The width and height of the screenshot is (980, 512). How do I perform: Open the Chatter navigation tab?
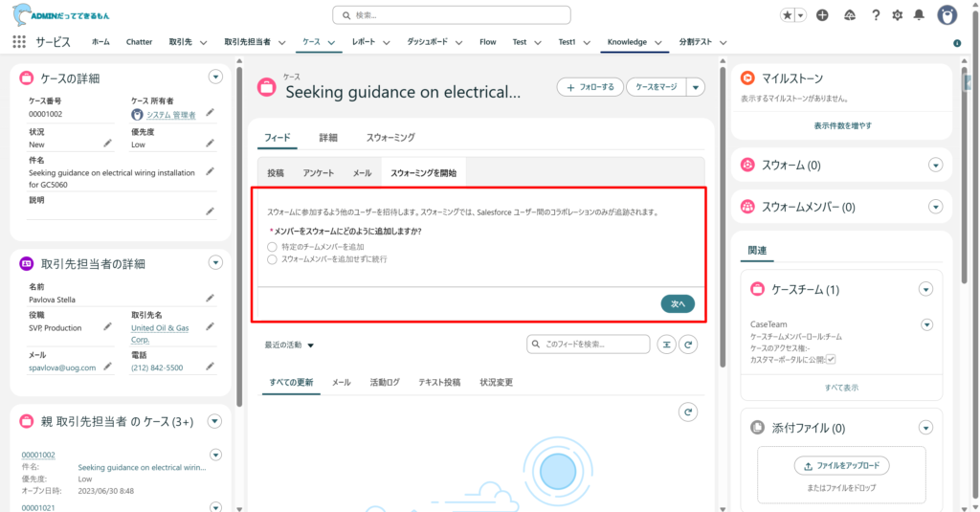(139, 42)
